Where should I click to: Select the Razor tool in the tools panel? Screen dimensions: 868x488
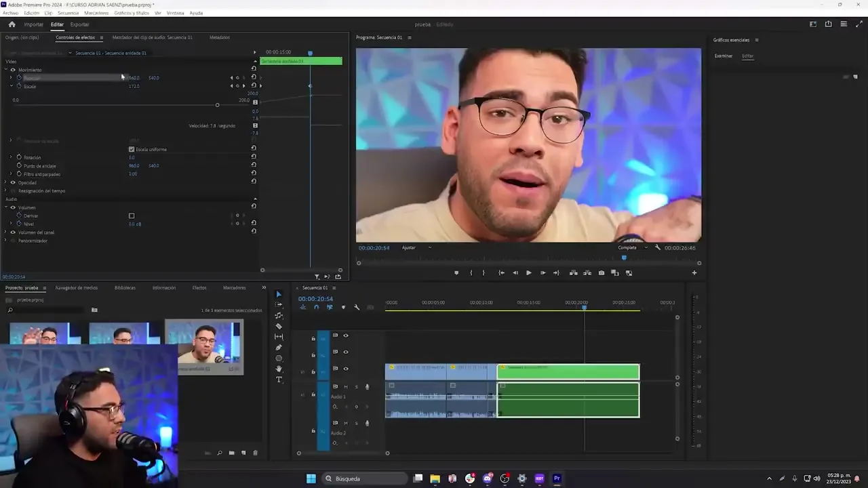[x=279, y=326]
